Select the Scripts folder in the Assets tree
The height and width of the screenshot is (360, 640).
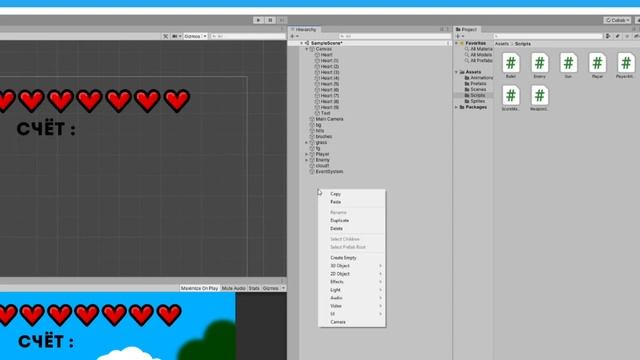474,95
